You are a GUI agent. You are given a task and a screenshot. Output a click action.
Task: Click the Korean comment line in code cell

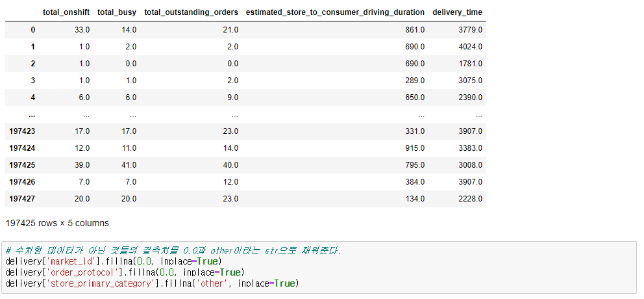(173, 250)
